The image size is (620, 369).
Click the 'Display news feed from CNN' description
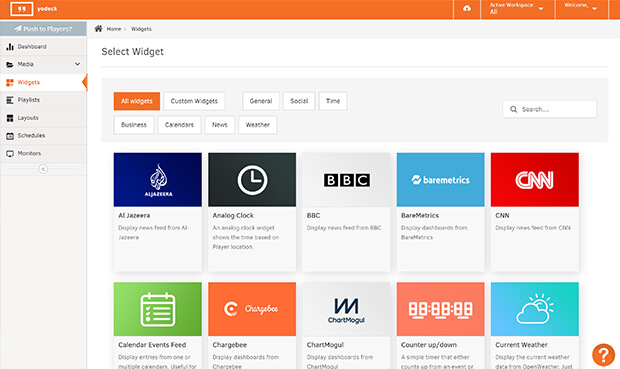tap(533, 228)
